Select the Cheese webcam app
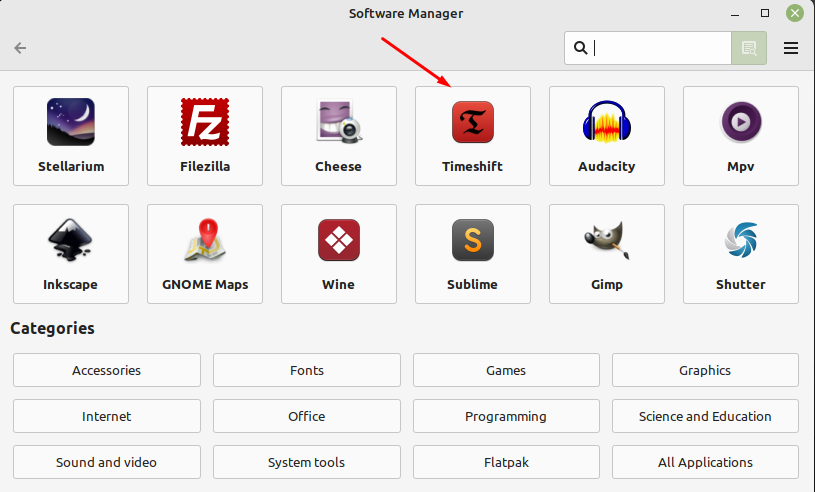Screen dimensions: 815x492 coord(339,136)
